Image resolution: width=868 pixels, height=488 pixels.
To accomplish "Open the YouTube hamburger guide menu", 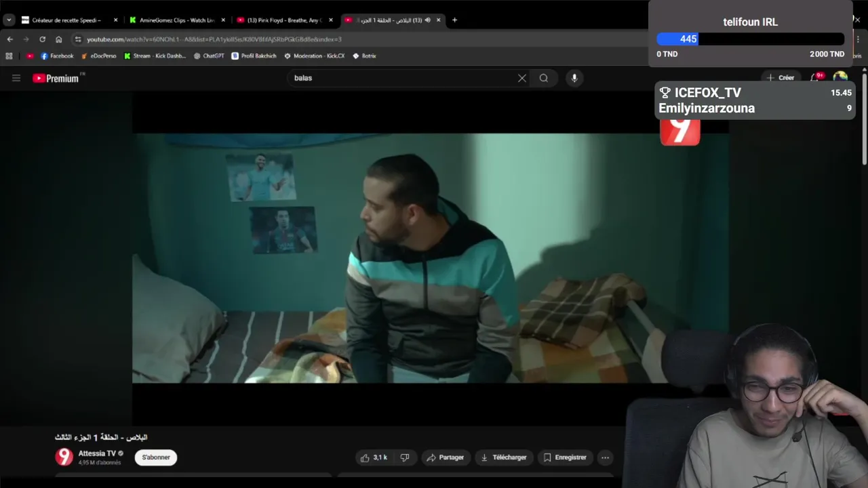I will (16, 78).
